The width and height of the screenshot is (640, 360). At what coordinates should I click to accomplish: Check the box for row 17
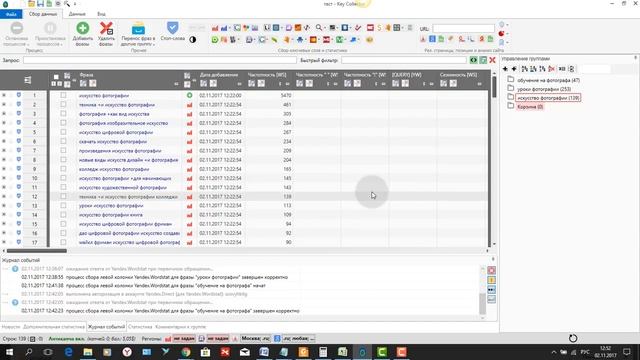pos(63,242)
